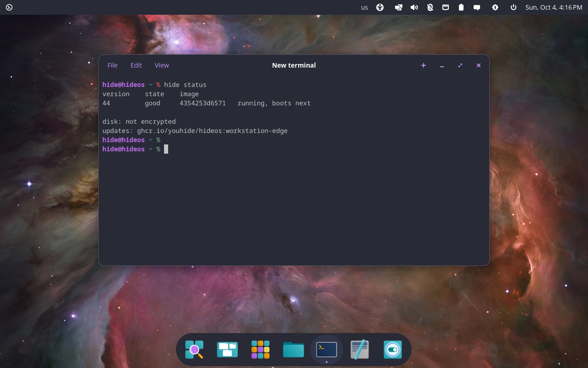The height and width of the screenshot is (368, 588).
Task: Open the File menu in the terminal
Action: click(x=113, y=65)
